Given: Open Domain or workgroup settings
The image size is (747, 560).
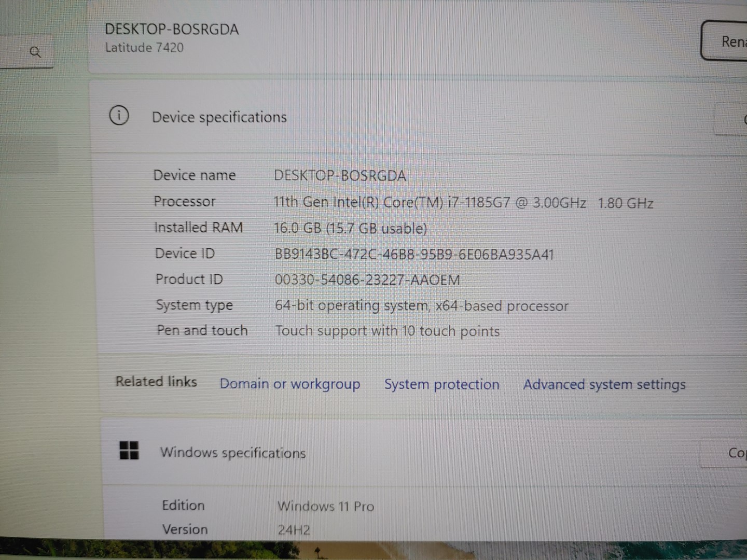Looking at the screenshot, I should point(290,384).
